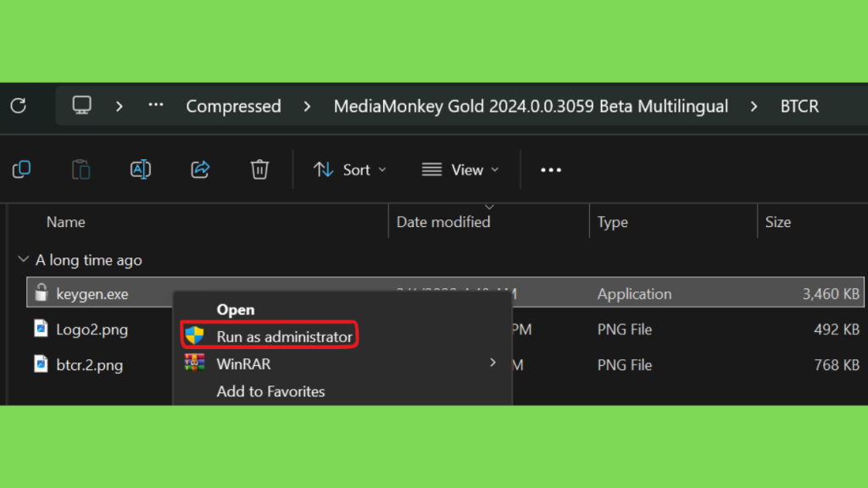
Task: Sort by the Type column header
Action: click(612, 222)
